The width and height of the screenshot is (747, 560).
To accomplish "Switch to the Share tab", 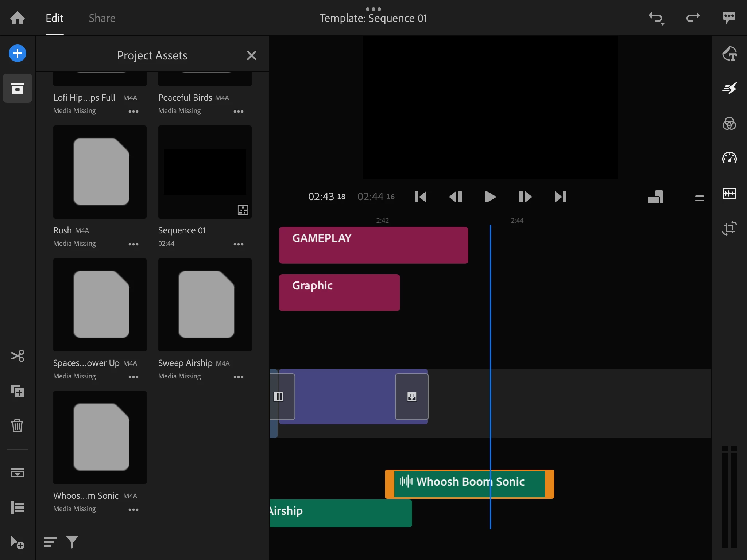I will pos(102,18).
